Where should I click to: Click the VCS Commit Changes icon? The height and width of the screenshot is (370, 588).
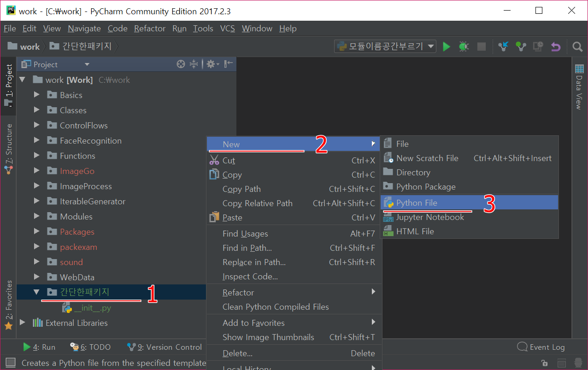(521, 46)
